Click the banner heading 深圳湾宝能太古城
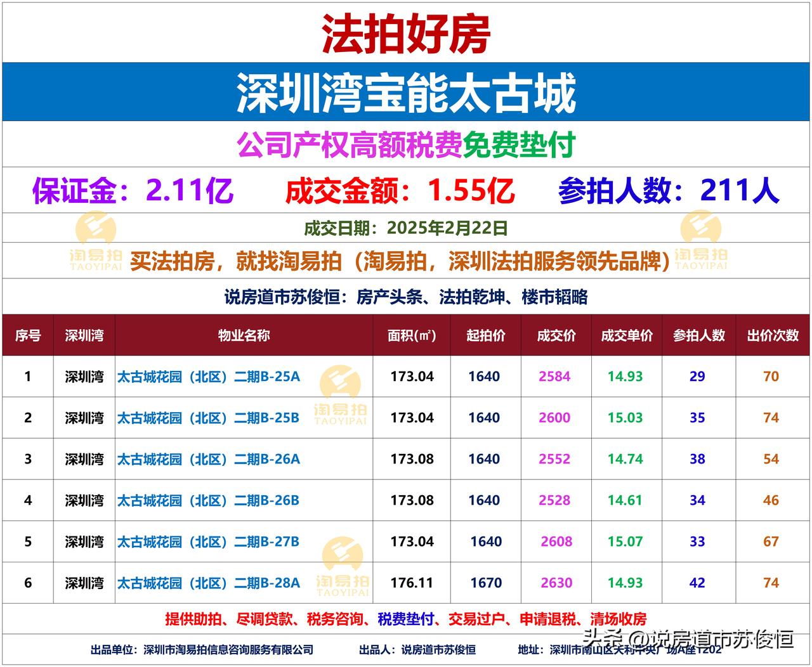This screenshot has width=812, height=667. click(406, 93)
